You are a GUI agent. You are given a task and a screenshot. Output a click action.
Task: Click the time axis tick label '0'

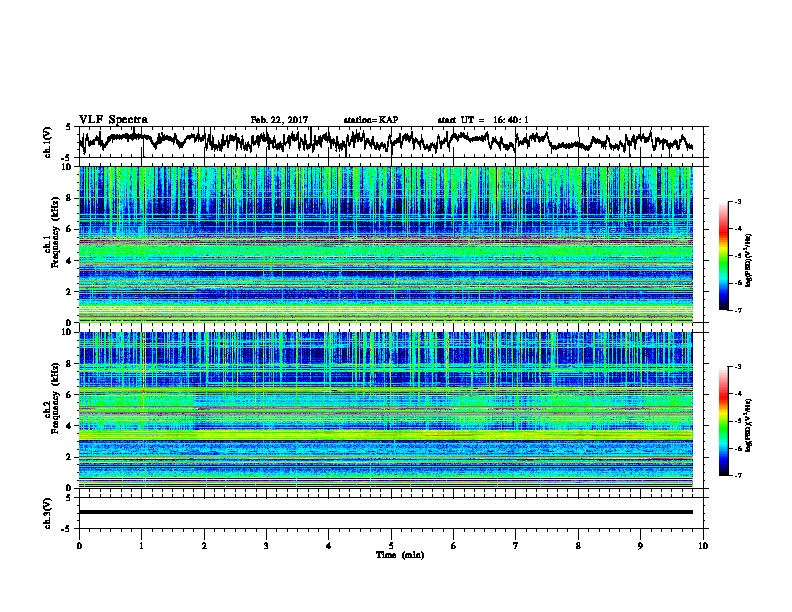79,546
